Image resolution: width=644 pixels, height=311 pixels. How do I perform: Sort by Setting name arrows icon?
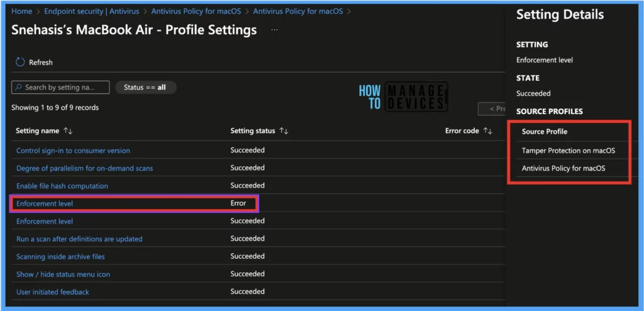[68, 131]
